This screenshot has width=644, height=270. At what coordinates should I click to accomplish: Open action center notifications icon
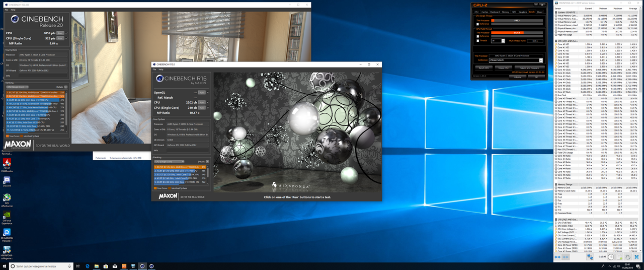pos(638,266)
